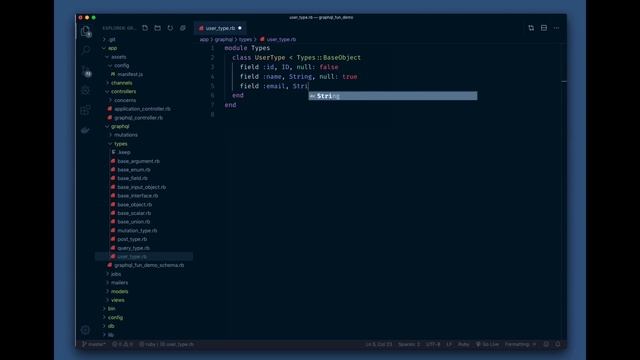Open the Run and Debug view
The height and width of the screenshot is (360, 640).
[x=85, y=90]
